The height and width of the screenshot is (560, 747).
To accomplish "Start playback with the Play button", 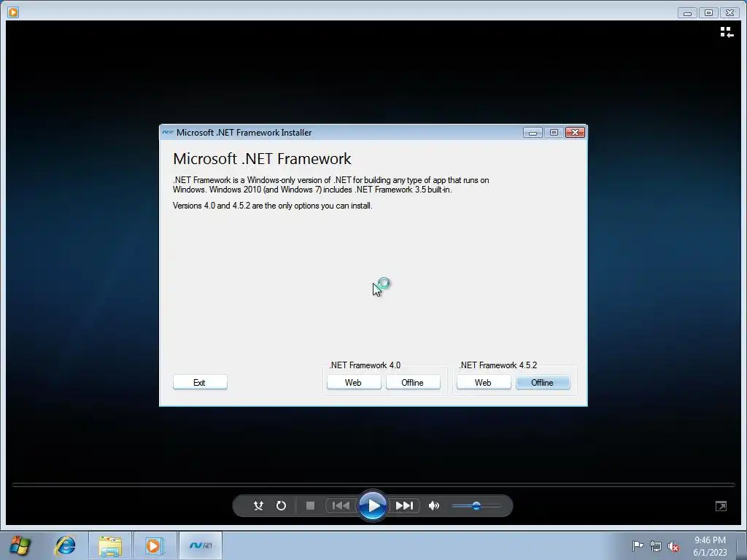I will pos(373,506).
